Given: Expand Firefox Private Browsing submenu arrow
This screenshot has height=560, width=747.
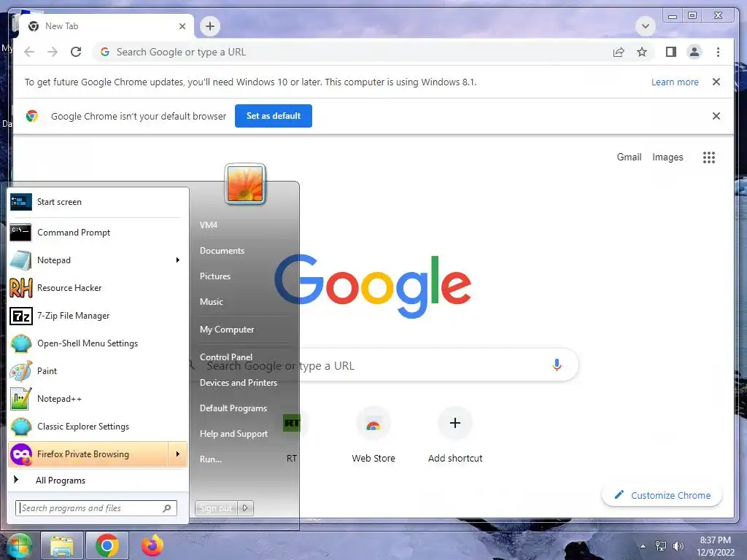Looking at the screenshot, I should tap(178, 454).
